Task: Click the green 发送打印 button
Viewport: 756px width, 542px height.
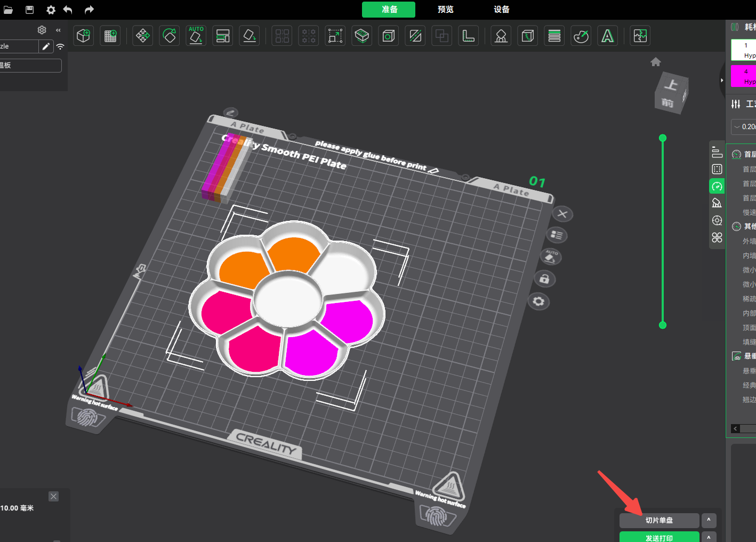Action: (x=659, y=537)
